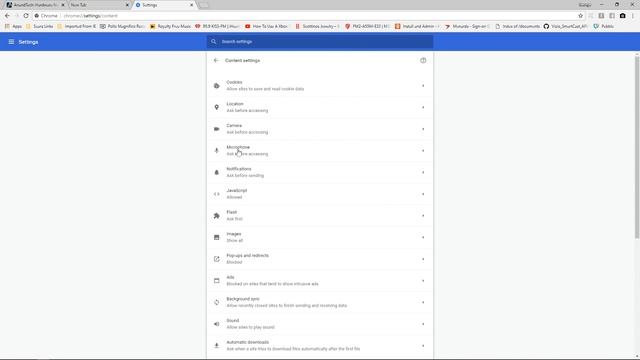Expand the Background sync row arrow
This screenshot has height=360, width=640.
423,302
